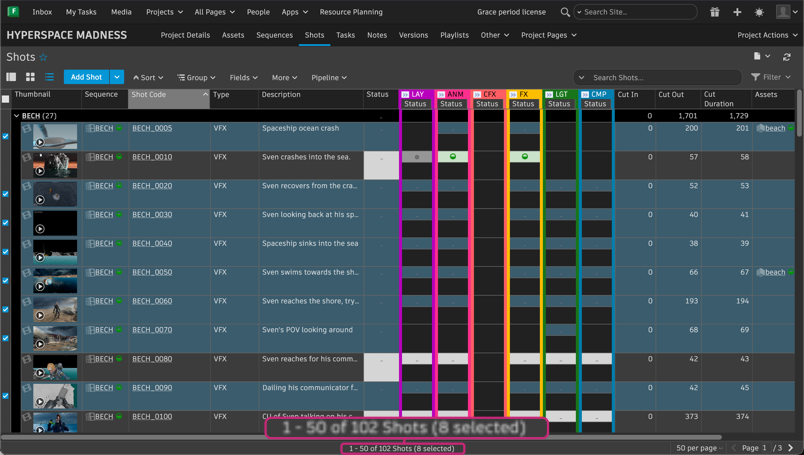Play the BECH_0010 thumbnail preview
This screenshot has width=804, height=455.
click(x=39, y=171)
